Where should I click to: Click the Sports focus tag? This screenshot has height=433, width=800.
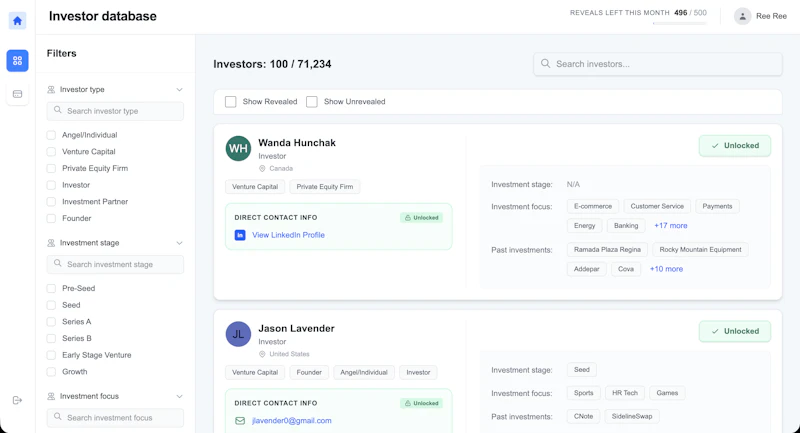tap(583, 393)
